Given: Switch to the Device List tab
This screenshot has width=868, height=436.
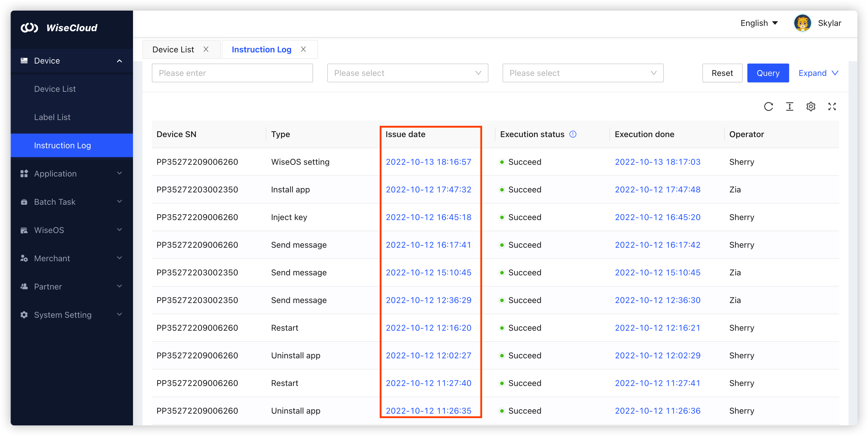Looking at the screenshot, I should click(x=173, y=49).
